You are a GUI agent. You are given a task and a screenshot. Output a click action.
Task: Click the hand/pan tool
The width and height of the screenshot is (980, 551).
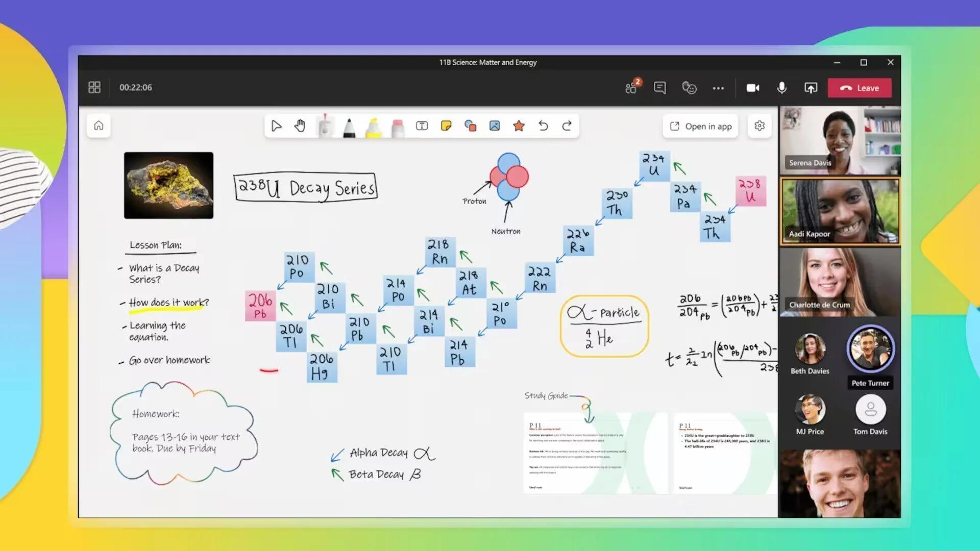300,125
